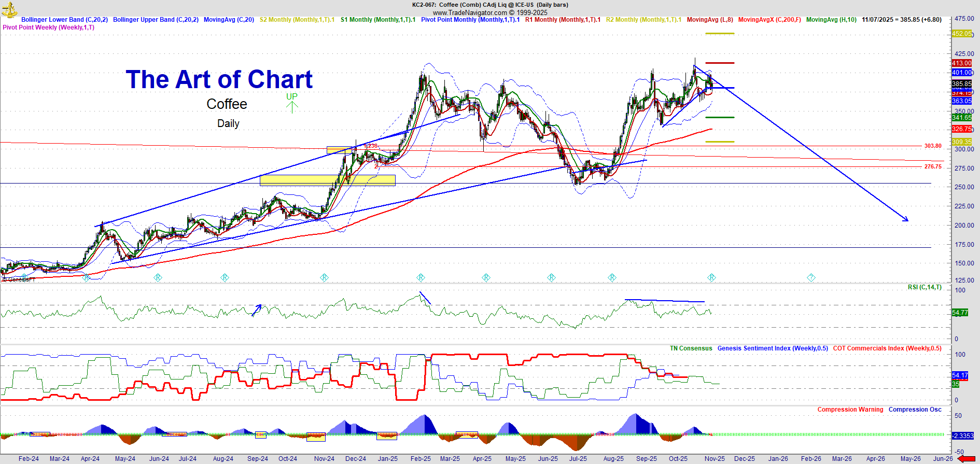The width and height of the screenshot is (980, 464).
Task: Select the MovingAvgX (C,200,F) indicator label
Action: click(x=769, y=20)
